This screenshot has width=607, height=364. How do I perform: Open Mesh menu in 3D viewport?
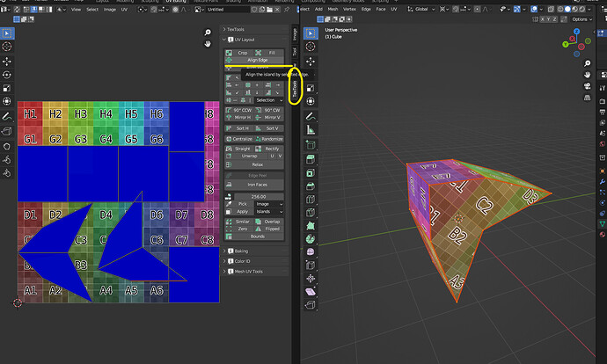[333, 10]
